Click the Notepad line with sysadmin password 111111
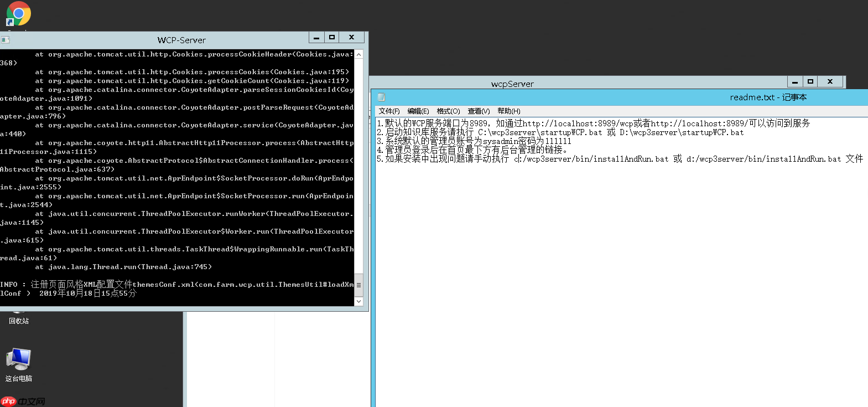Image resolution: width=868 pixels, height=407 pixels. [x=474, y=141]
